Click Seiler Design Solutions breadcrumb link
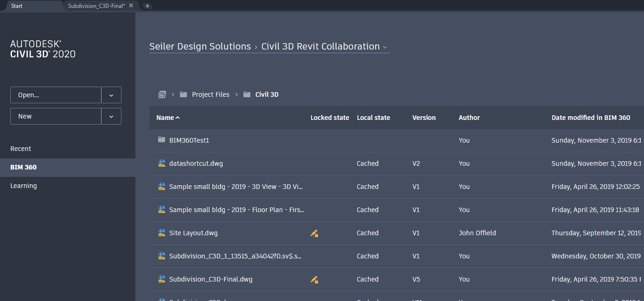Screen dimensions: 644x301 tap(200, 46)
